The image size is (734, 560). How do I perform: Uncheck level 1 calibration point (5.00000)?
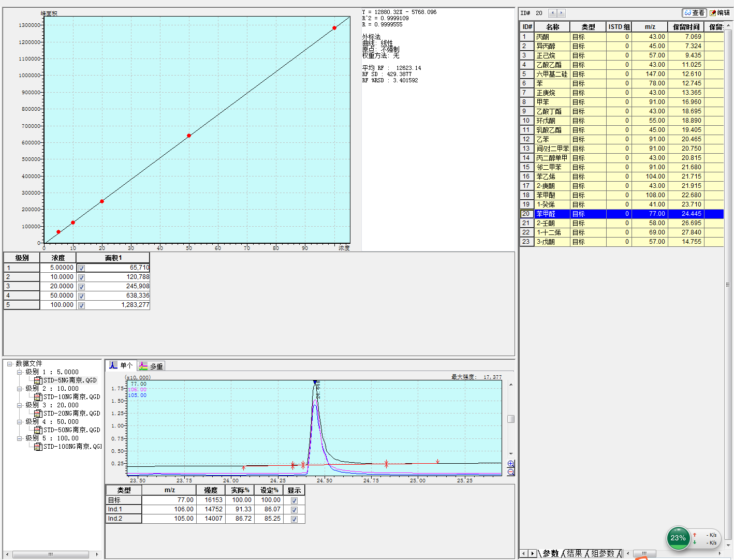click(81, 268)
